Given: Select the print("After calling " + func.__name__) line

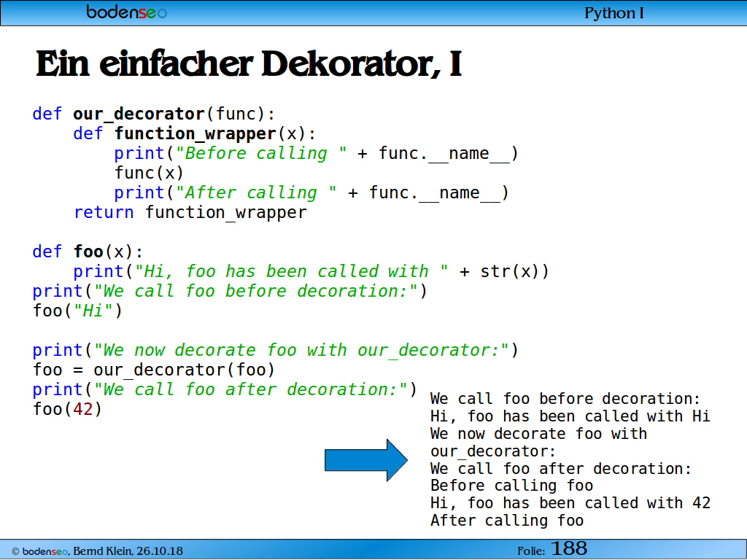Looking at the screenshot, I should click(311, 192).
